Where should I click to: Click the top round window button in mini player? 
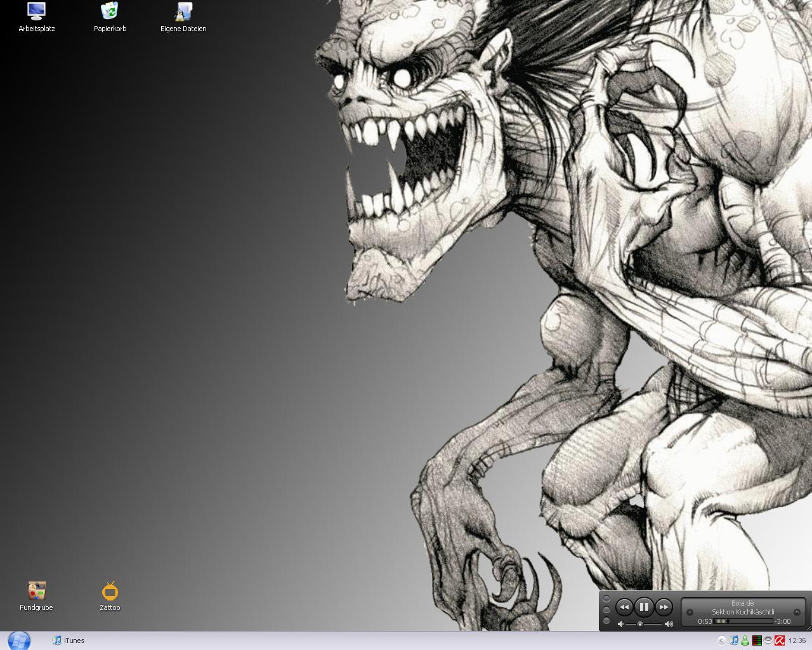pos(606,599)
